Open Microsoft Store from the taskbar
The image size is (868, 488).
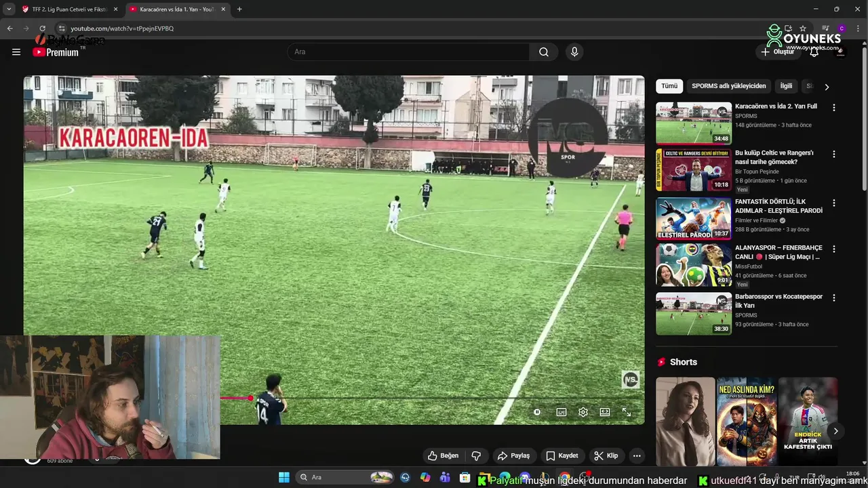point(465,477)
